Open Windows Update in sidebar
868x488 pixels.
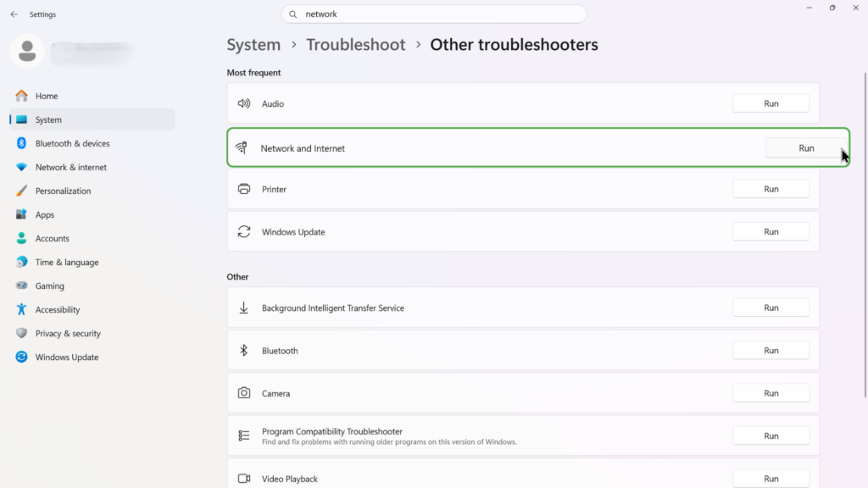pos(92,357)
